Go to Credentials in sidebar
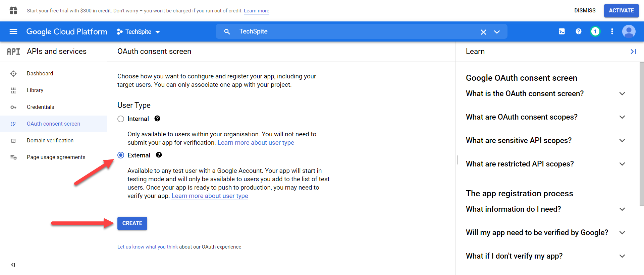This screenshot has height=275, width=644. pos(40,107)
